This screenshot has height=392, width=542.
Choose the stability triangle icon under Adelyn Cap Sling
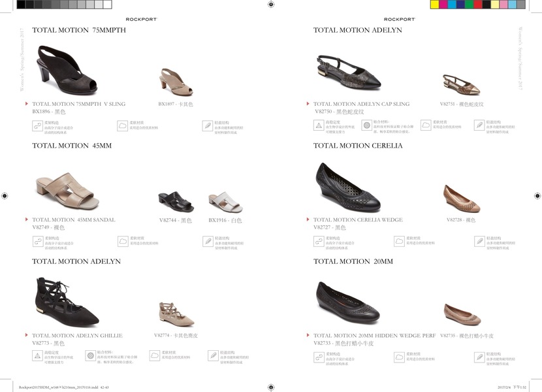point(319,125)
